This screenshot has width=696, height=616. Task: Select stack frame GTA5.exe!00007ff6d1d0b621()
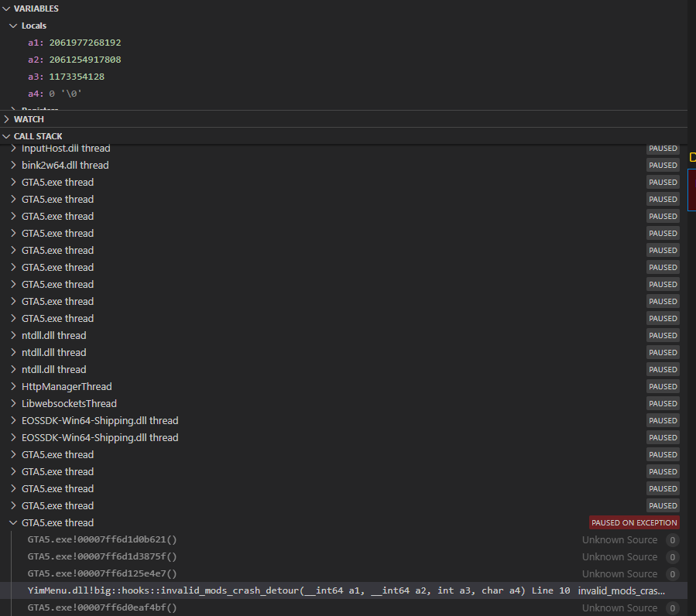[x=102, y=539]
